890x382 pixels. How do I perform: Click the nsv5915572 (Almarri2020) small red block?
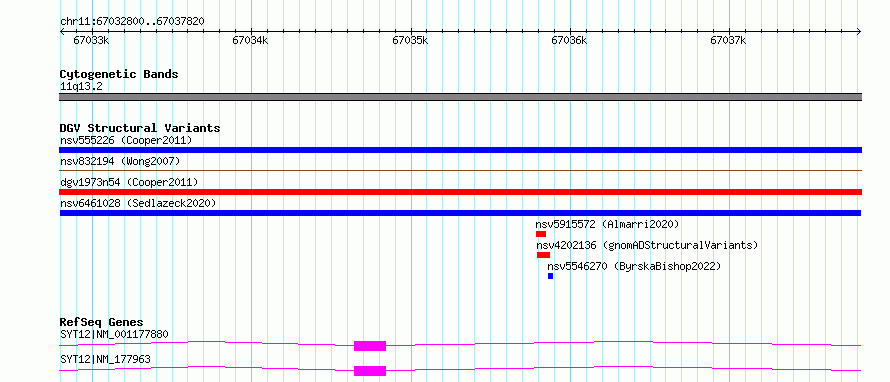pyautogui.click(x=541, y=234)
